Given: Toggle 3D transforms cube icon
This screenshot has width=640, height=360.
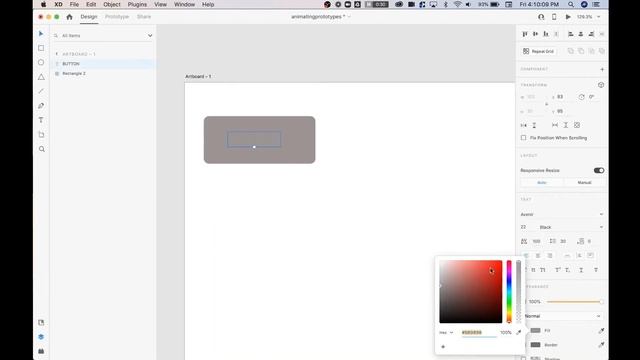Looking at the screenshot, I should (601, 85).
